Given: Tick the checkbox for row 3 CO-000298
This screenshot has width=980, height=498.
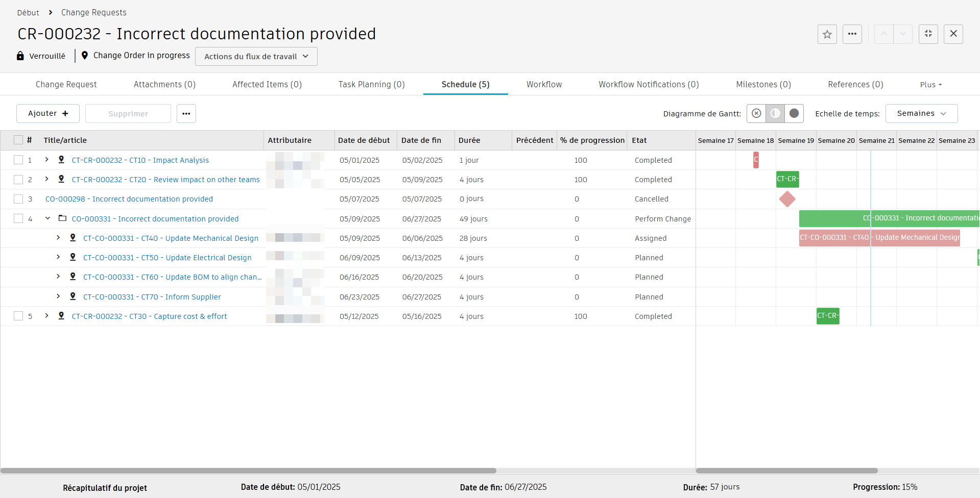Looking at the screenshot, I should [18, 199].
